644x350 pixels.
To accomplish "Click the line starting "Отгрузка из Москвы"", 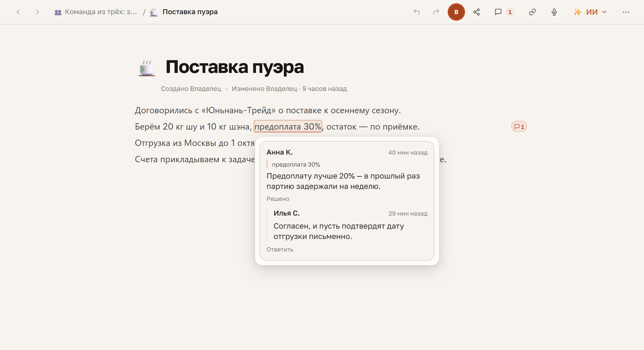I will click(x=195, y=143).
